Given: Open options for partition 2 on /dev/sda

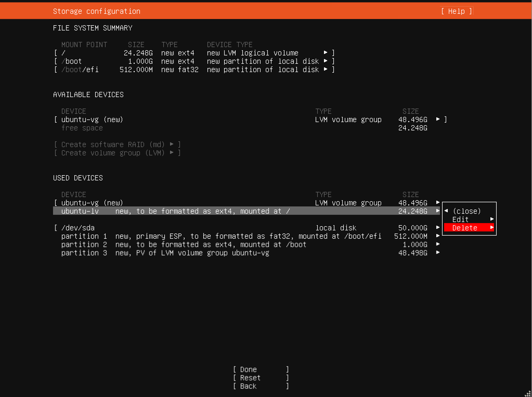Looking at the screenshot, I should pos(438,244).
